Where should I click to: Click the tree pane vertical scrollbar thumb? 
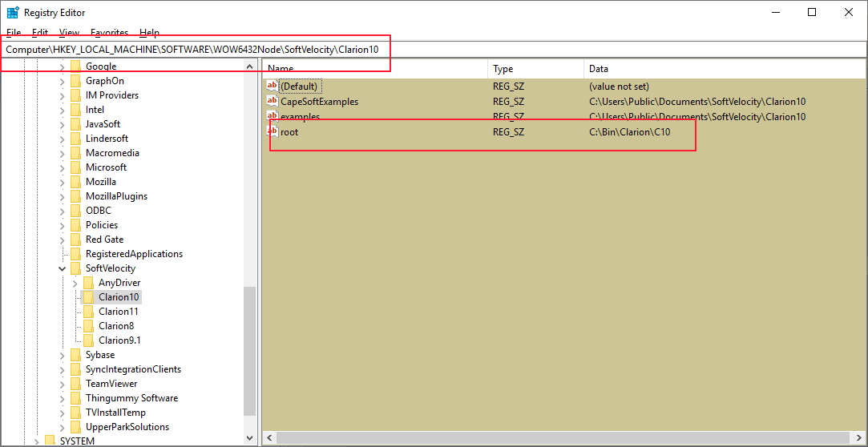(249, 351)
